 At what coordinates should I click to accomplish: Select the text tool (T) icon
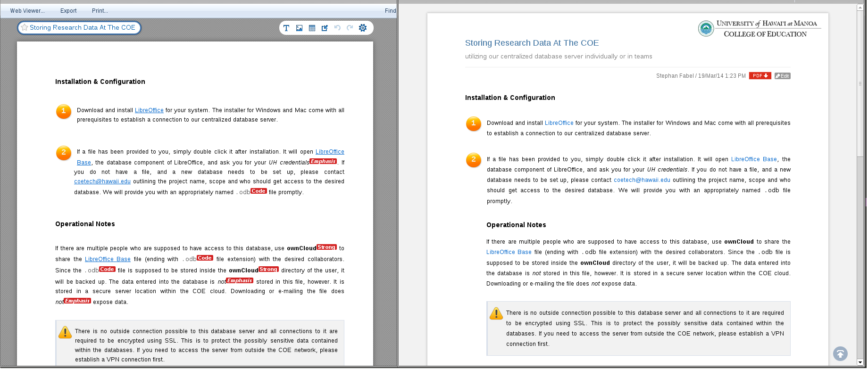[286, 28]
